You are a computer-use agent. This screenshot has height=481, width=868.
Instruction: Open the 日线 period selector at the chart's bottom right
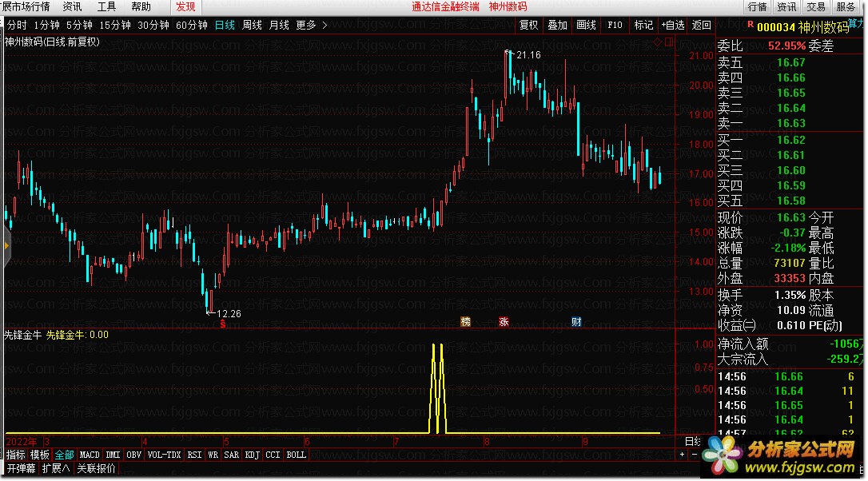(692, 441)
